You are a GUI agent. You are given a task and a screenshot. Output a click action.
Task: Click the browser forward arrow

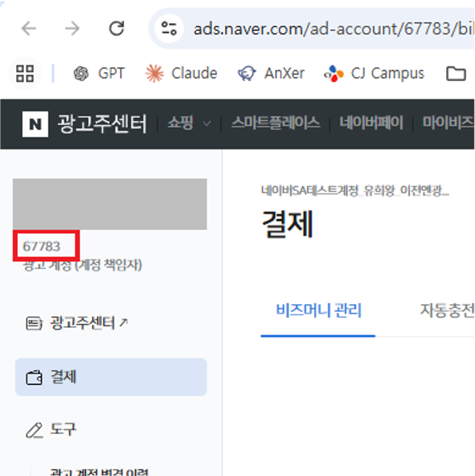[x=72, y=29]
